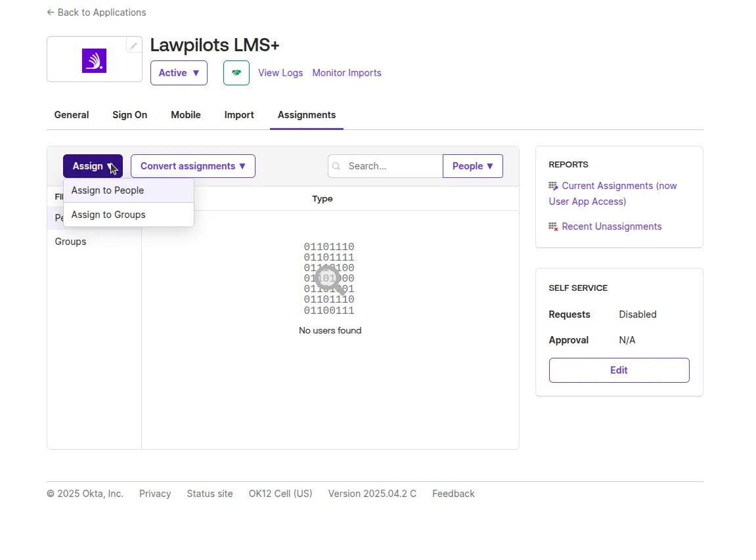Click the search magnifier icon in search box
Image resolution: width=756 pixels, height=560 pixels.
336,166
